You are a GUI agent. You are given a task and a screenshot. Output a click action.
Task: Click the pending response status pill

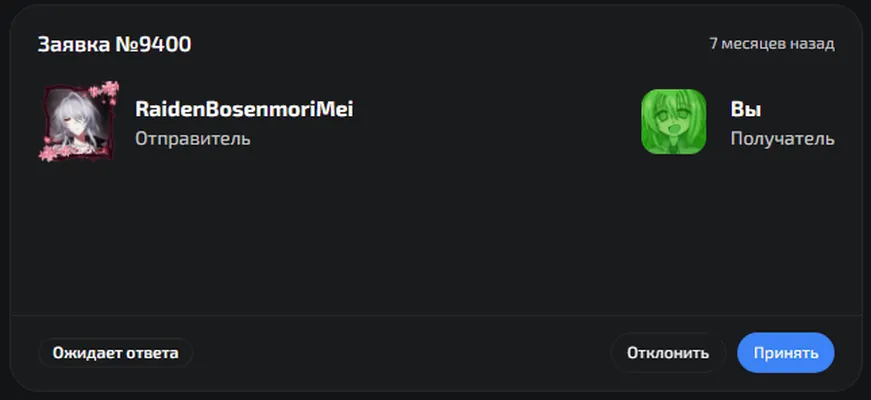tap(116, 353)
